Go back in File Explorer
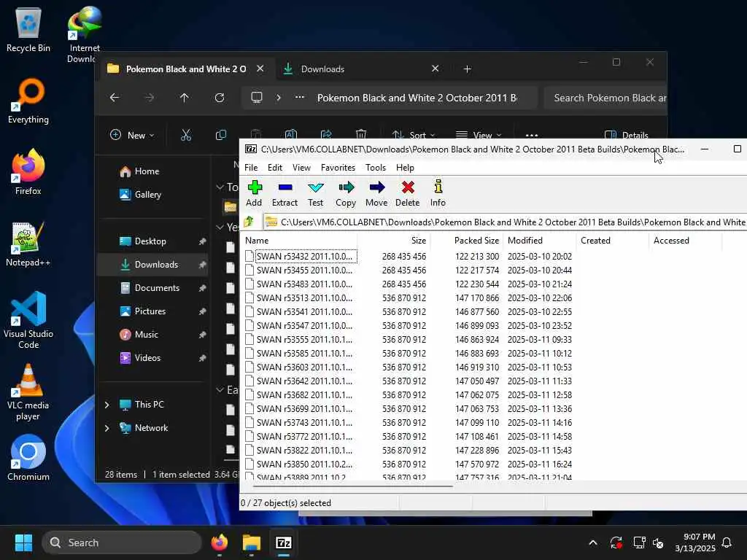Image resolution: width=747 pixels, height=560 pixels. (115, 98)
